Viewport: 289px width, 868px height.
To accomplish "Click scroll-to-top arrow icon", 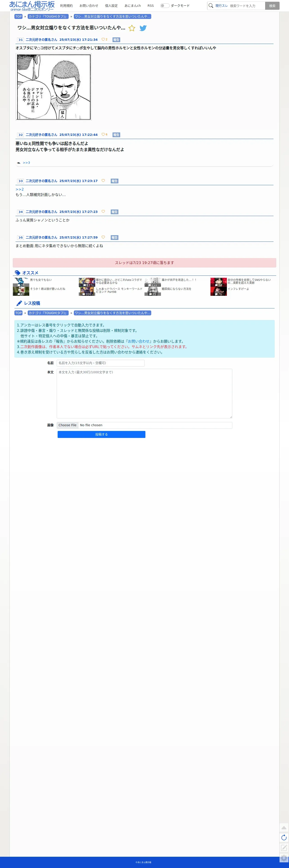I will (x=284, y=828).
